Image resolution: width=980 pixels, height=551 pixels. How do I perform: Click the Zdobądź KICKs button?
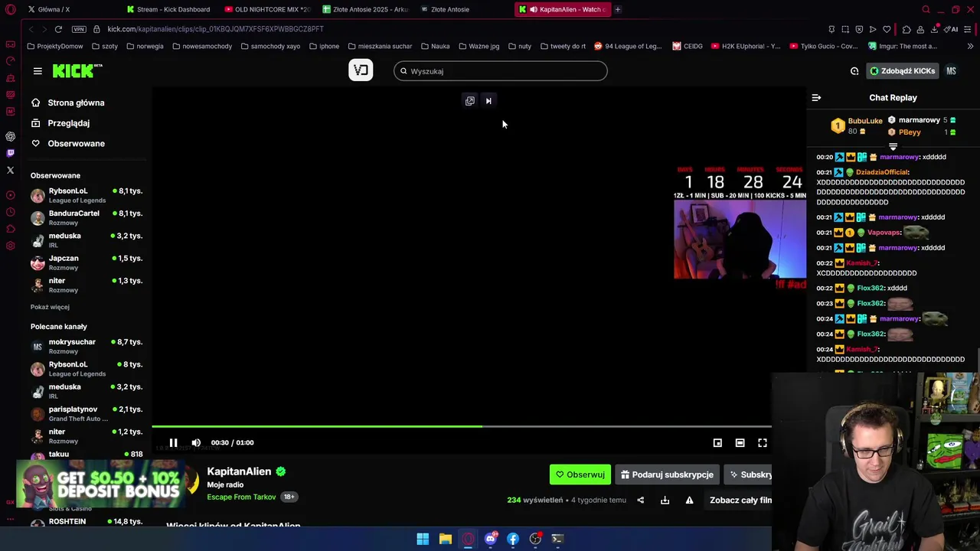coord(902,71)
